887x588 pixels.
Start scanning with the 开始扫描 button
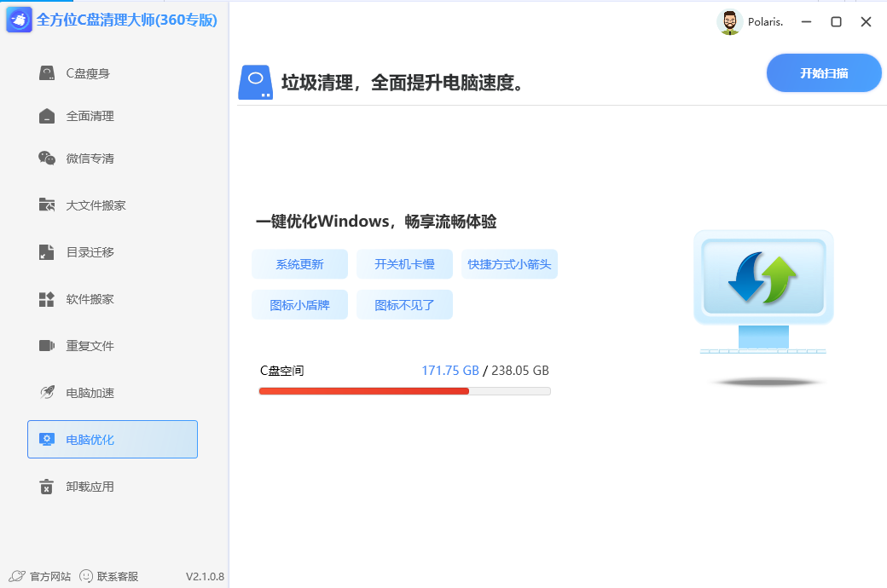823,72
